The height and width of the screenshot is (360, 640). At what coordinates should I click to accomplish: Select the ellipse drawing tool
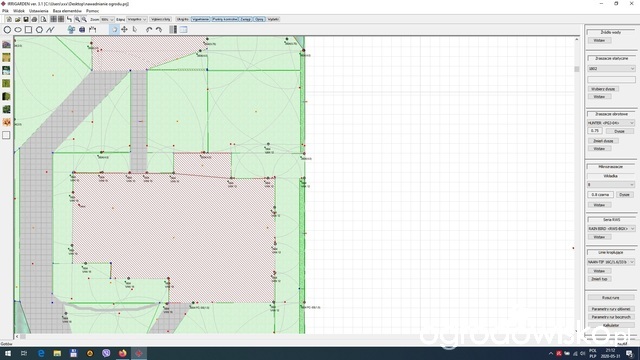click(18, 30)
